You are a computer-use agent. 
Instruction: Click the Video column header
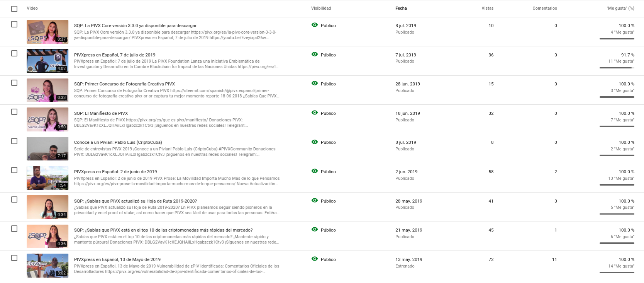tap(32, 8)
